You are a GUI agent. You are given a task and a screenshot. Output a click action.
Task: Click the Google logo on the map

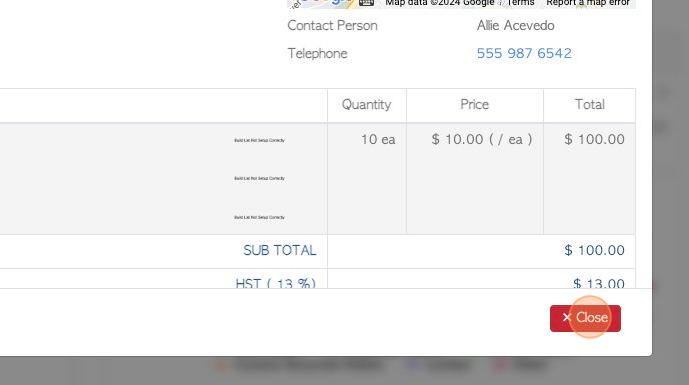point(323,2)
